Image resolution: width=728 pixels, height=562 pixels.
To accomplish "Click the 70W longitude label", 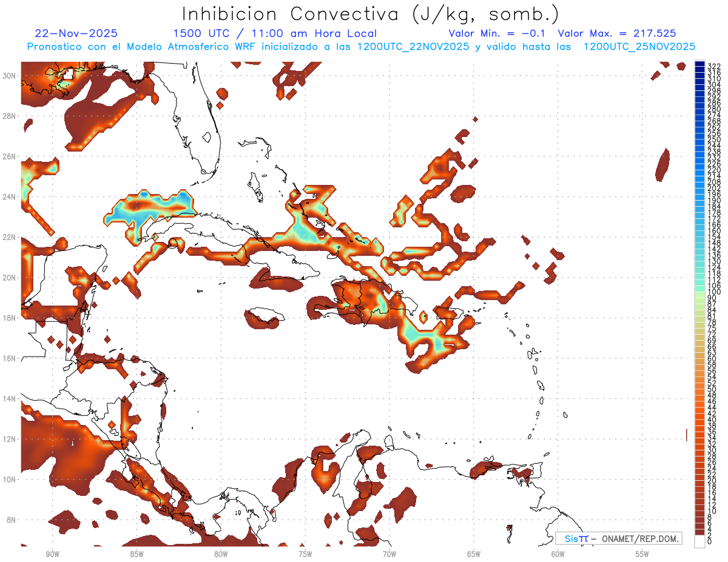I will coord(389,554).
